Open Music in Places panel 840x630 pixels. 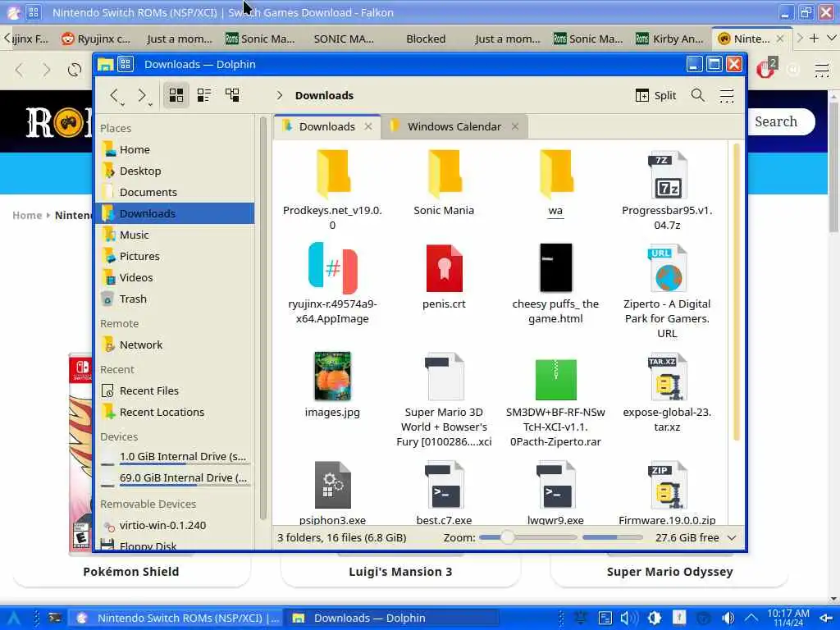point(176,235)
